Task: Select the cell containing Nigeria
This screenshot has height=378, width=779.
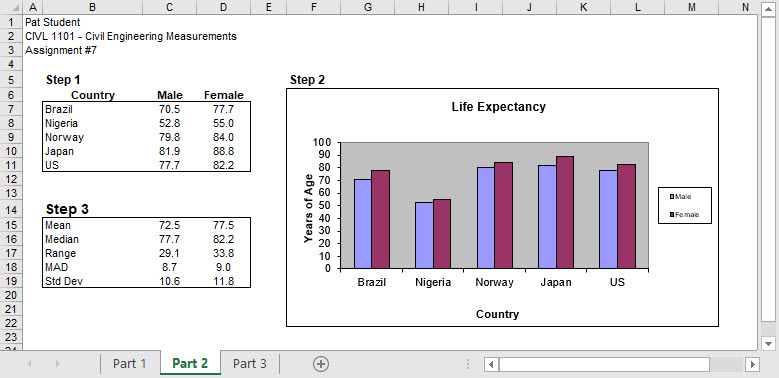Action: (x=93, y=123)
